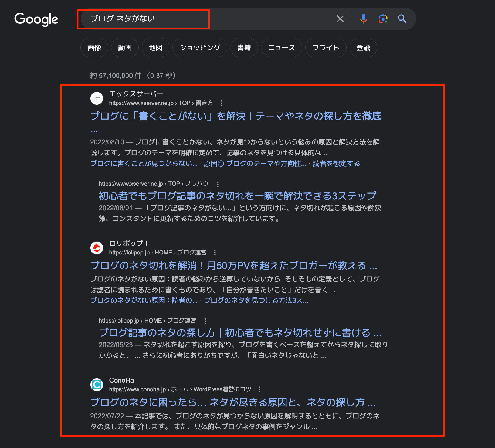Screen dimensions: 495x448
Task: Open ブログのネタ切れを解消！月50万PV result
Action: tap(233, 266)
